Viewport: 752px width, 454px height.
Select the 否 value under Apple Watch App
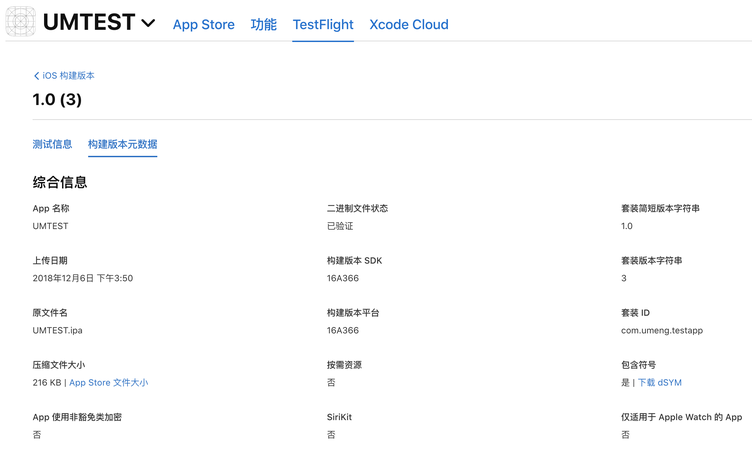pyautogui.click(x=625, y=435)
